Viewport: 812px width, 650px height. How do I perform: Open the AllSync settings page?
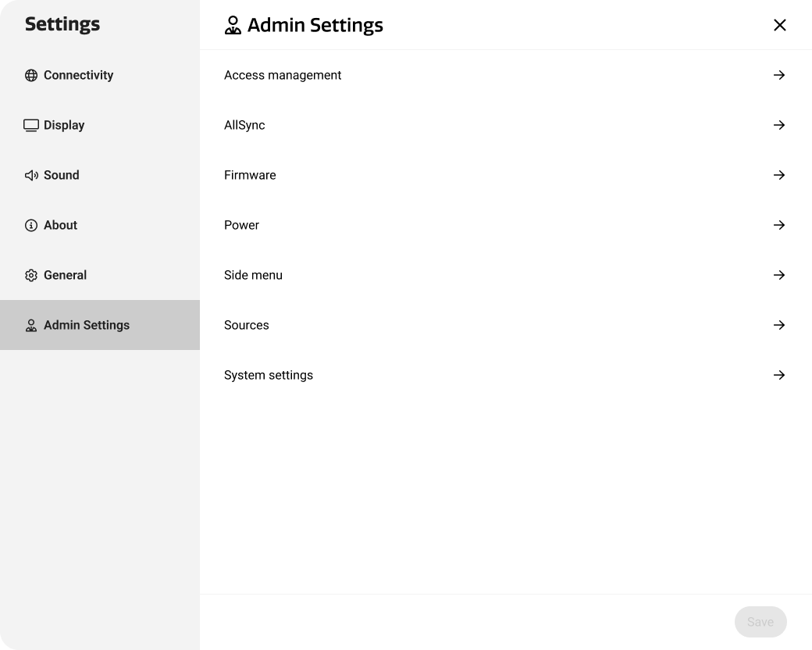point(244,125)
